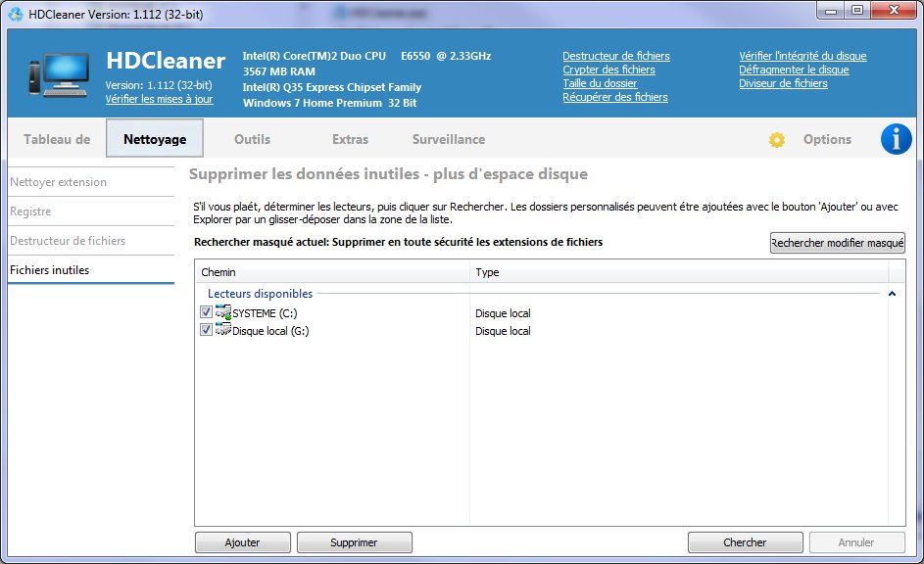The image size is (924, 564).
Task: Click Disque local type of G: row
Action: pos(503,331)
